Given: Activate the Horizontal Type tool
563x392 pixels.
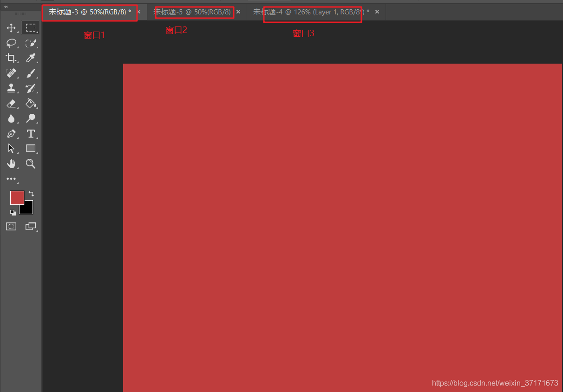Looking at the screenshot, I should pos(31,134).
